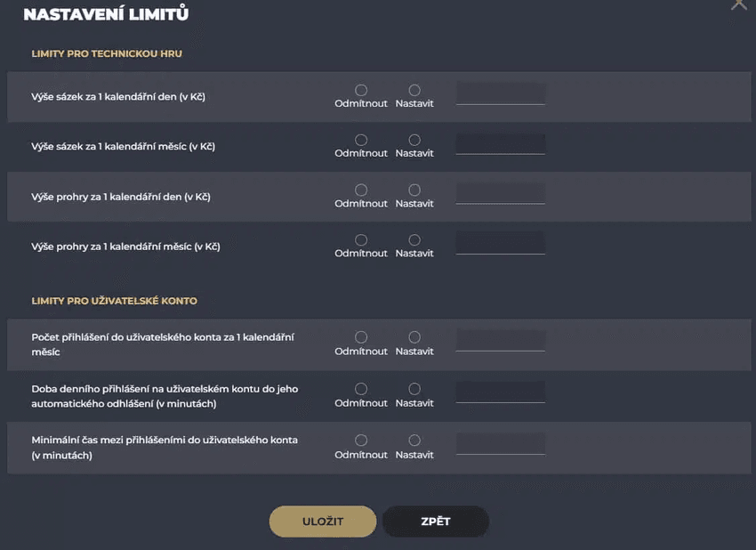The image size is (756, 550).
Task: Select Nastavit for daily bet amount limit
Action: tap(414, 89)
